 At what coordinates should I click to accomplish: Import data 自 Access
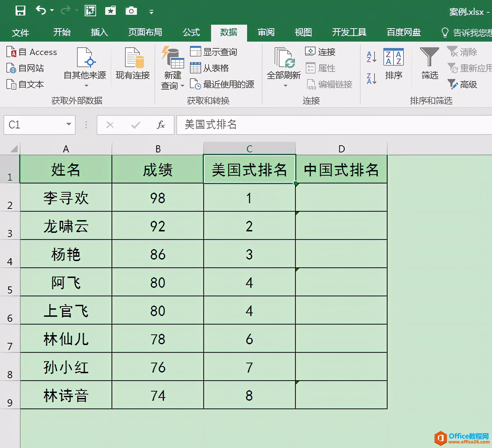[x=32, y=52]
